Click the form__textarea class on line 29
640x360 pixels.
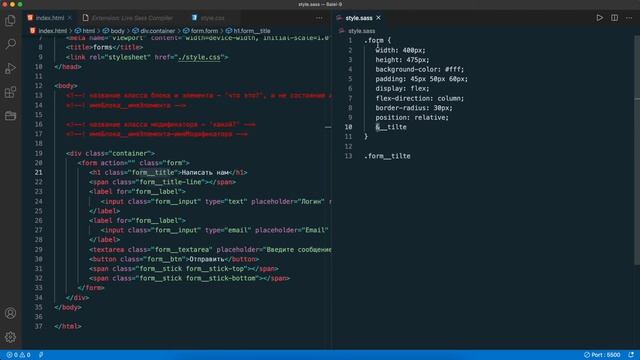182,249
